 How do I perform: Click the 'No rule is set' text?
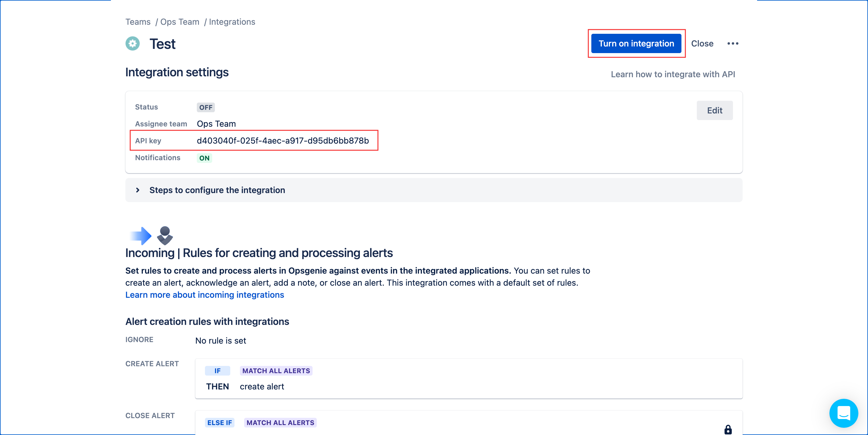pyautogui.click(x=221, y=341)
